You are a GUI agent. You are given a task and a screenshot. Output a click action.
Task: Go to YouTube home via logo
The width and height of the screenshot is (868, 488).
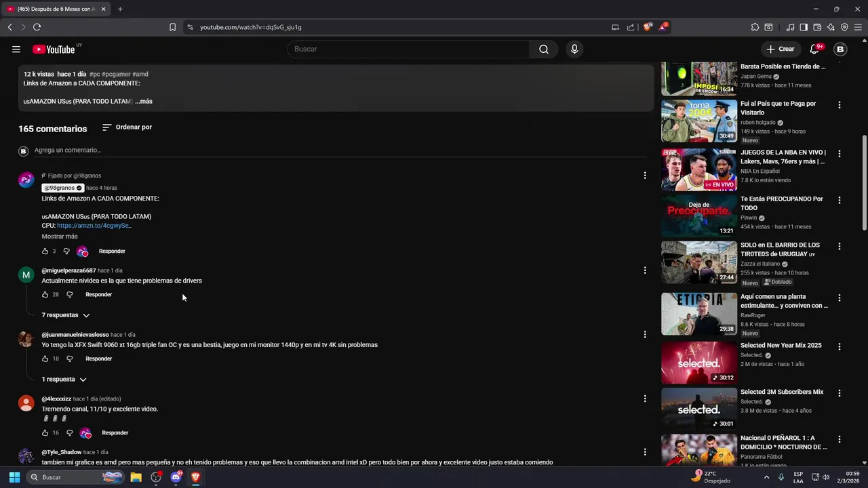(x=54, y=49)
